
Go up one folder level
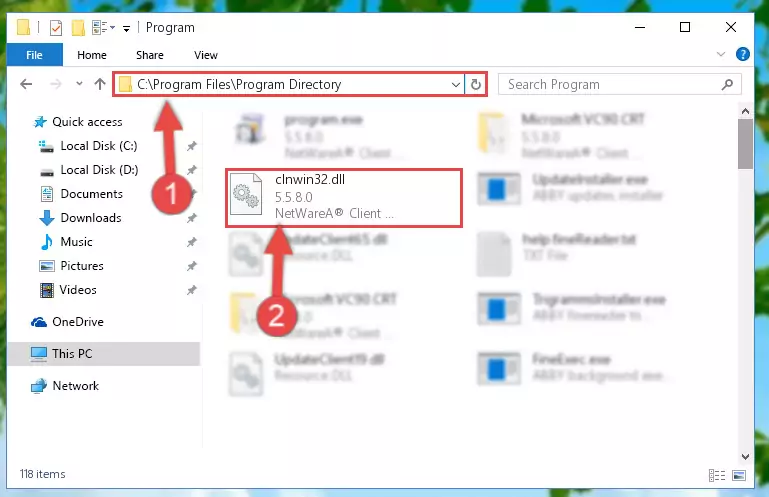tap(100, 84)
